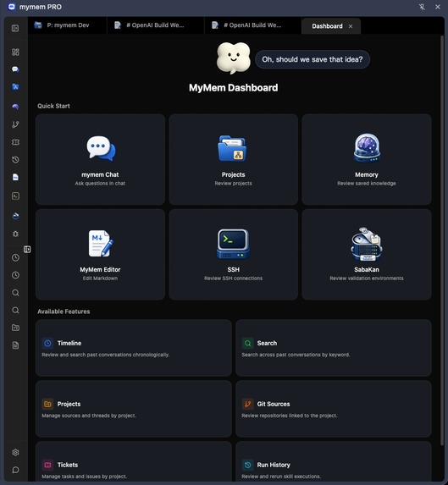The height and width of the screenshot is (485, 448).
Task: Click the 'Review validation environments' text
Action: pyautogui.click(x=367, y=278)
